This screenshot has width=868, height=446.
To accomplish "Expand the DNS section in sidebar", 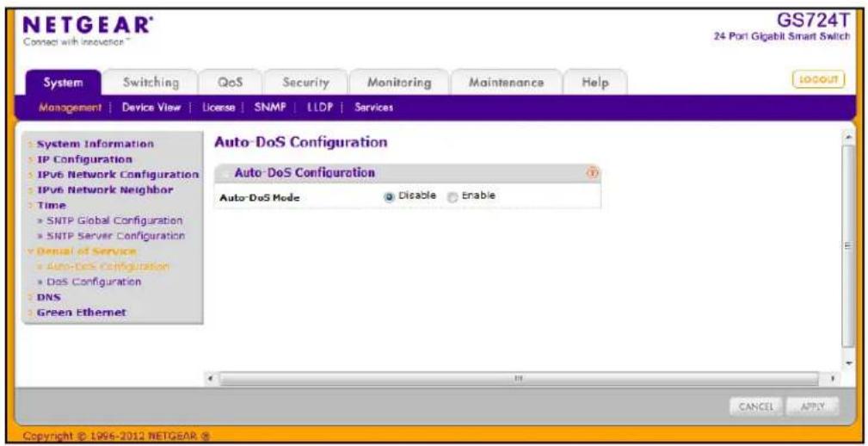I will tap(48, 297).
